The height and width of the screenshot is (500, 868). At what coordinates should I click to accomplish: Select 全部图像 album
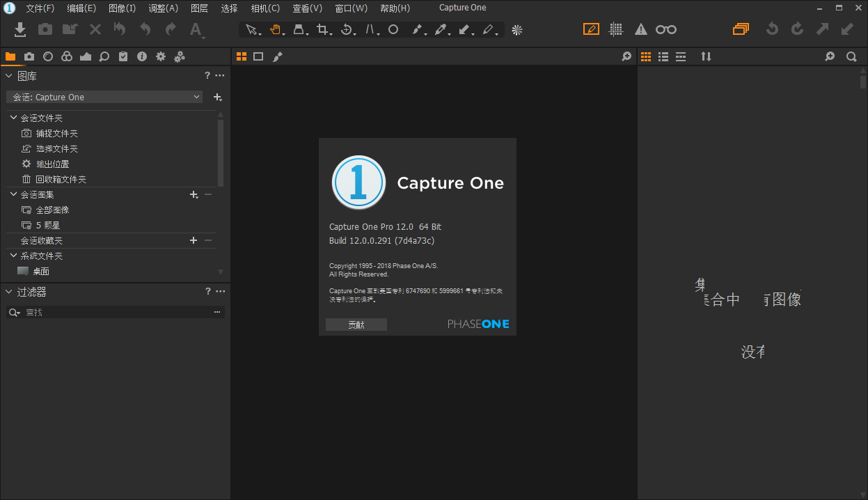click(x=53, y=210)
